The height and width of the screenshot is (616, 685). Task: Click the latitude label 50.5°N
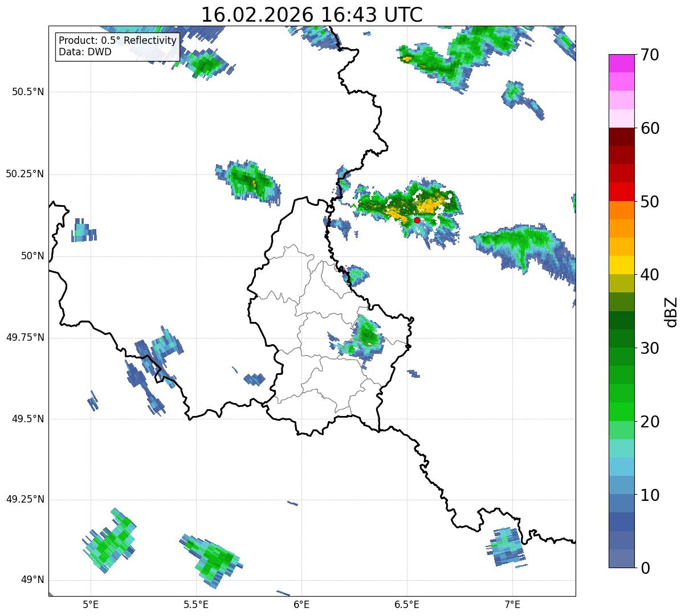(x=28, y=92)
